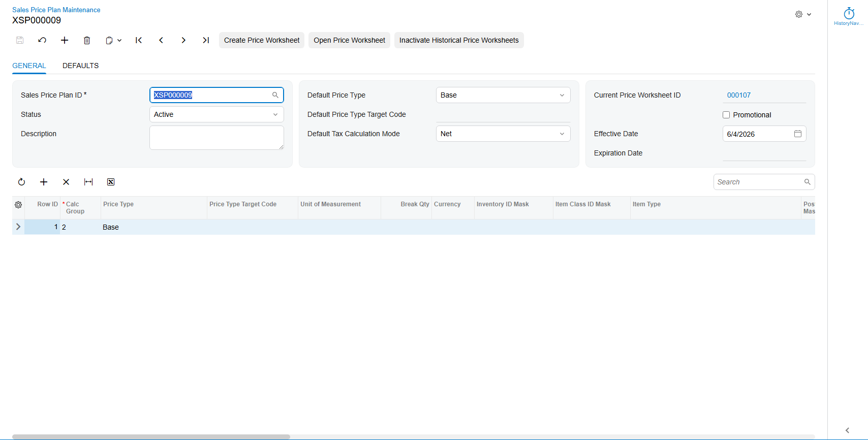Open the clipboard copy-paste menu
The height and width of the screenshot is (440, 868).
click(113, 40)
